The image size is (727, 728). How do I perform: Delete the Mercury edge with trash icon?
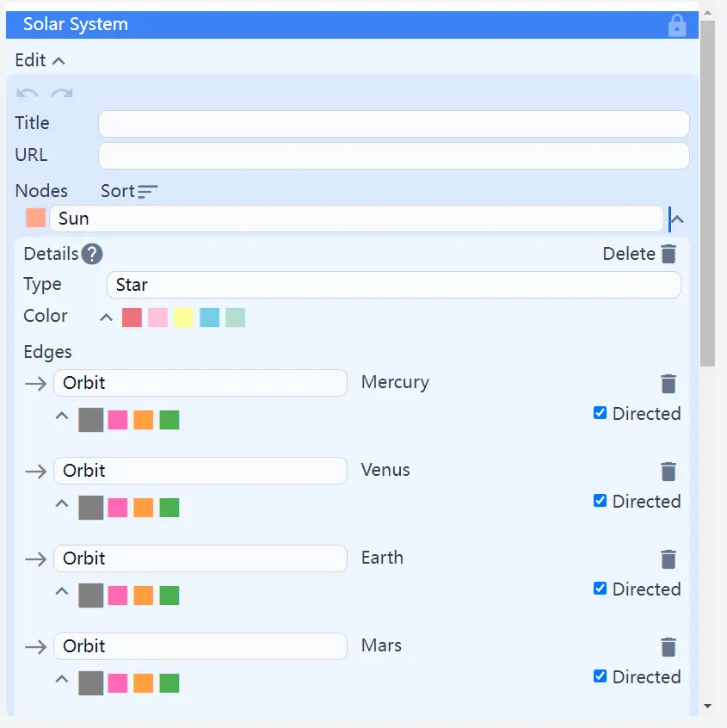[x=668, y=384]
